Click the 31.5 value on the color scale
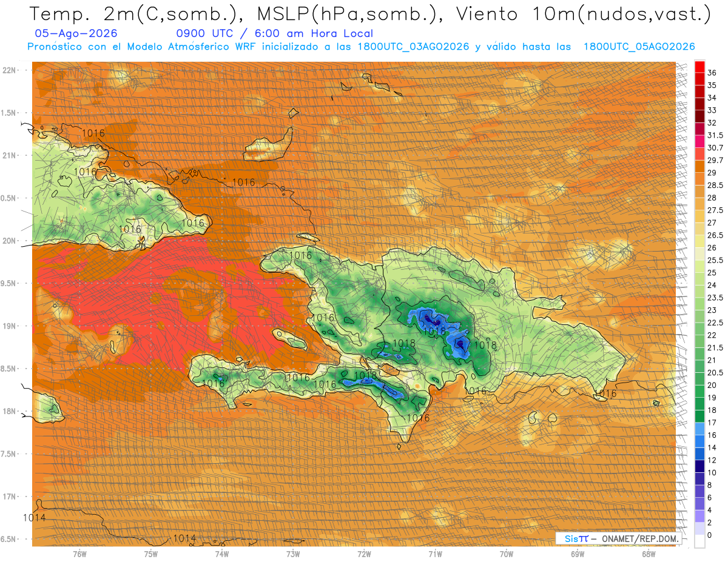 [x=715, y=135]
